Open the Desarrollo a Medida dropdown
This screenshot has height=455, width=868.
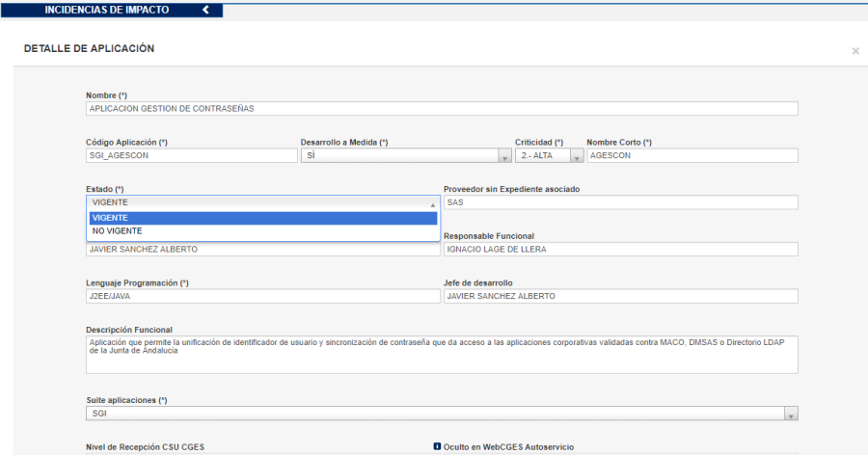pos(406,155)
